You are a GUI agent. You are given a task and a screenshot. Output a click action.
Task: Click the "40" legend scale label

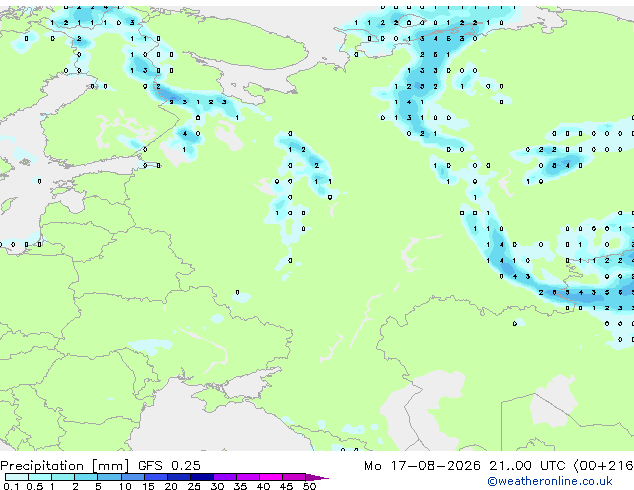coord(263,486)
